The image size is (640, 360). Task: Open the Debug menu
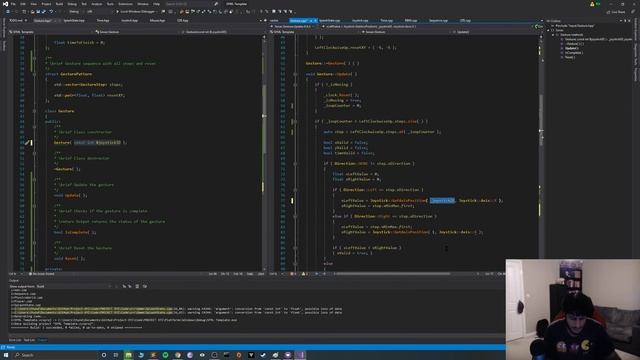pyautogui.click(x=72, y=4)
